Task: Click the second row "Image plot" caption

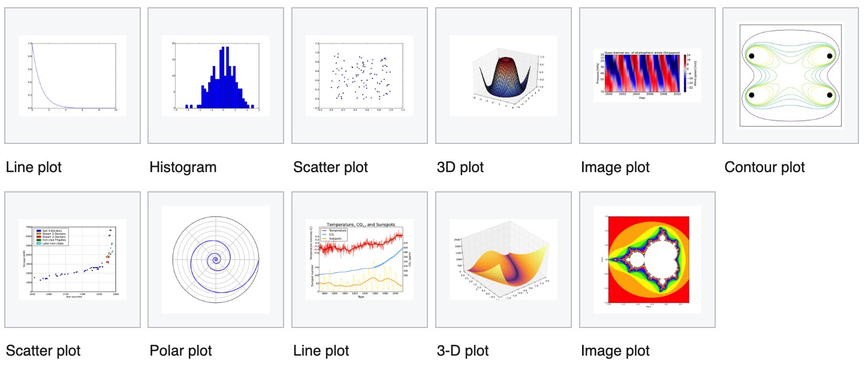Action: pyautogui.click(x=615, y=351)
